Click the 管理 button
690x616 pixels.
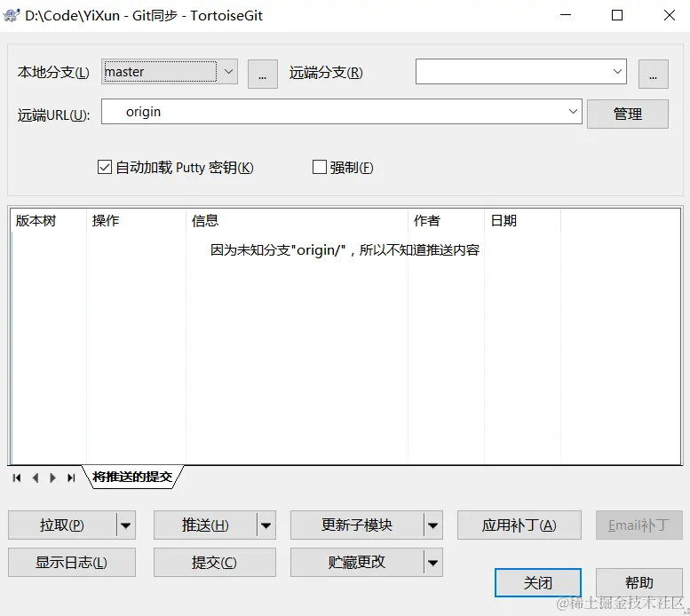[x=628, y=114]
